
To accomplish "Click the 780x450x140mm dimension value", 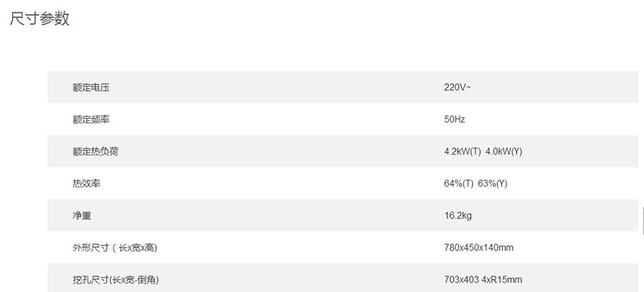I will [479, 248].
